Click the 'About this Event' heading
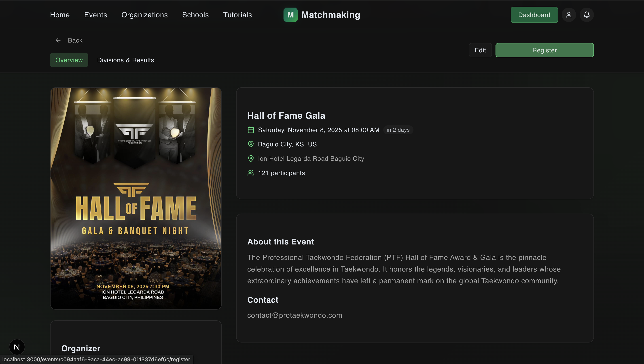 280,242
